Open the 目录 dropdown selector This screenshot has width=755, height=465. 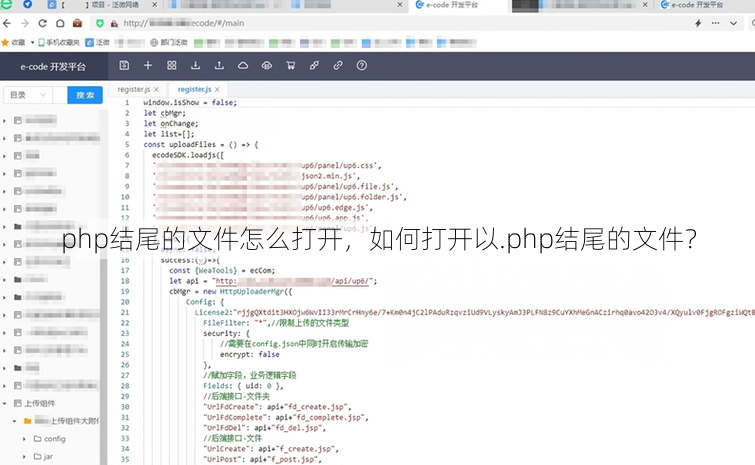pos(28,95)
